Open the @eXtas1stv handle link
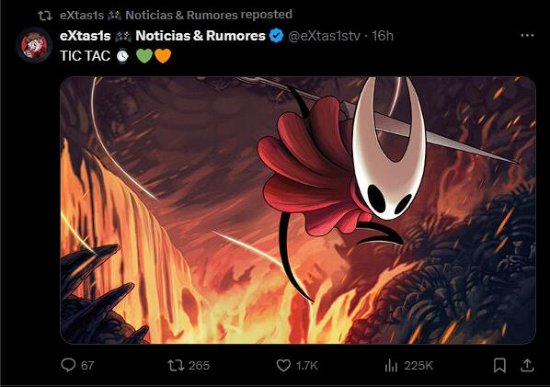The width and height of the screenshot is (550, 387). (x=324, y=36)
